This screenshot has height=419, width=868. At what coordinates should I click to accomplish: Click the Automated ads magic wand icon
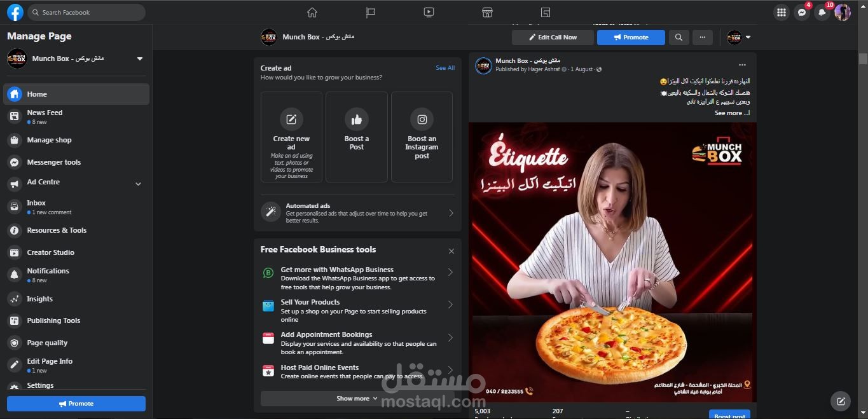[x=271, y=212]
